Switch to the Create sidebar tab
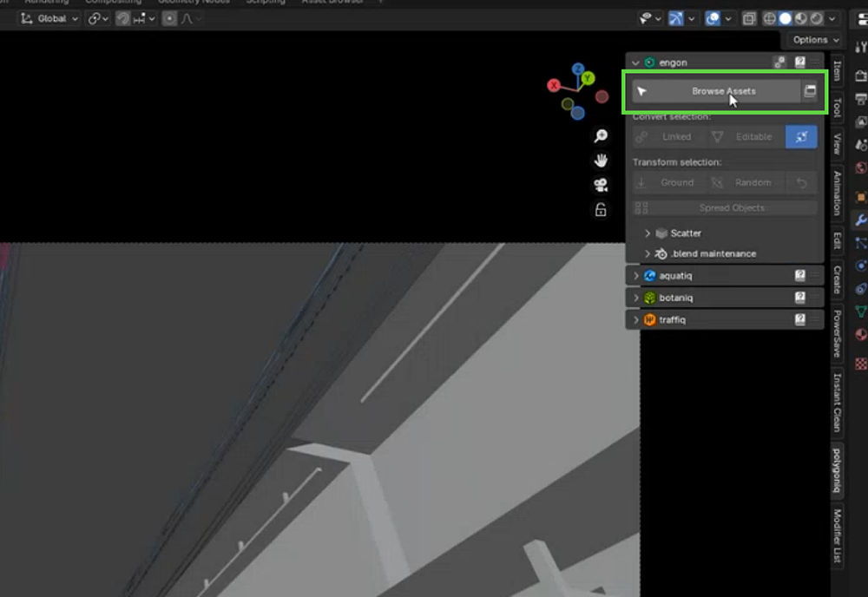 coord(837,279)
